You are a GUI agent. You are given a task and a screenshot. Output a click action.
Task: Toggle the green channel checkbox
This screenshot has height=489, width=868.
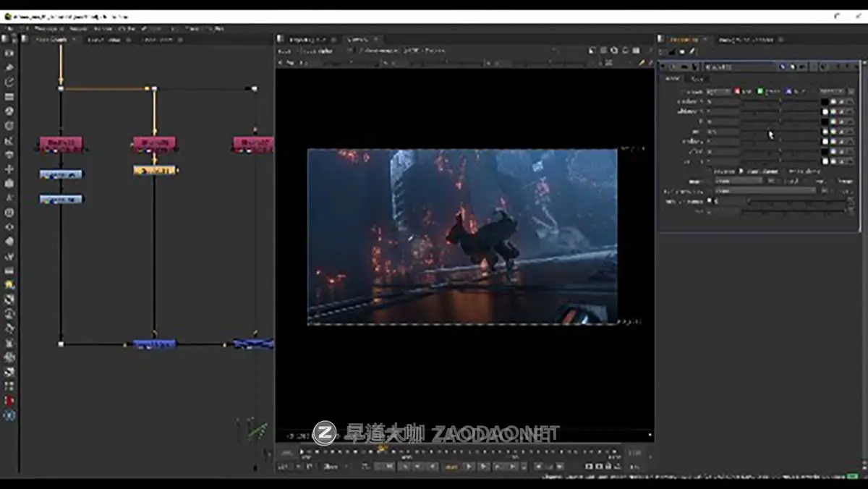[x=760, y=92]
